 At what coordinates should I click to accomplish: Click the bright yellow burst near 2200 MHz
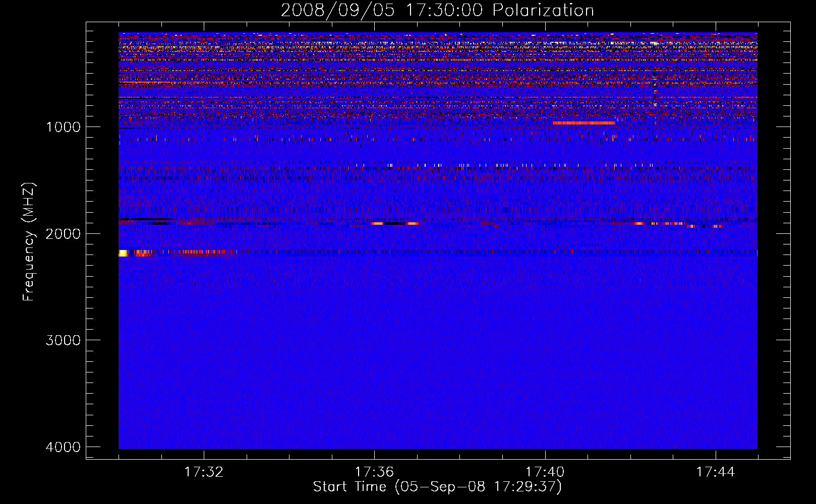pos(124,253)
